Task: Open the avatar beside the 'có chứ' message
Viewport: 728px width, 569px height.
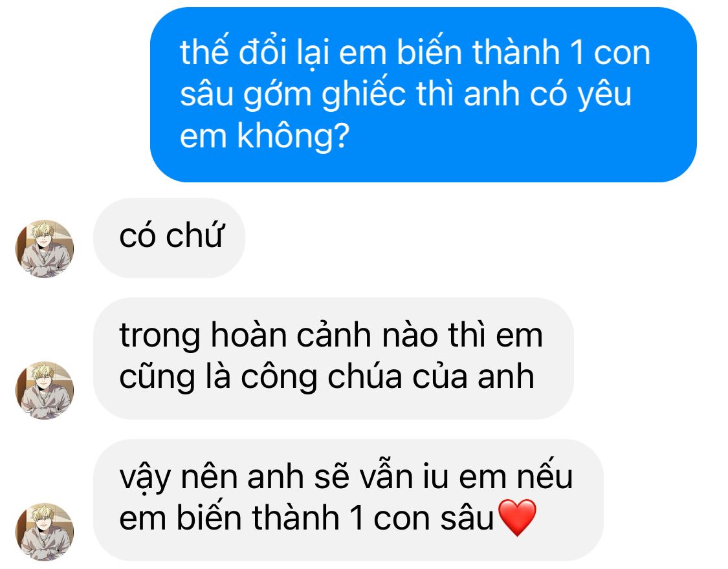Action: click(x=45, y=248)
